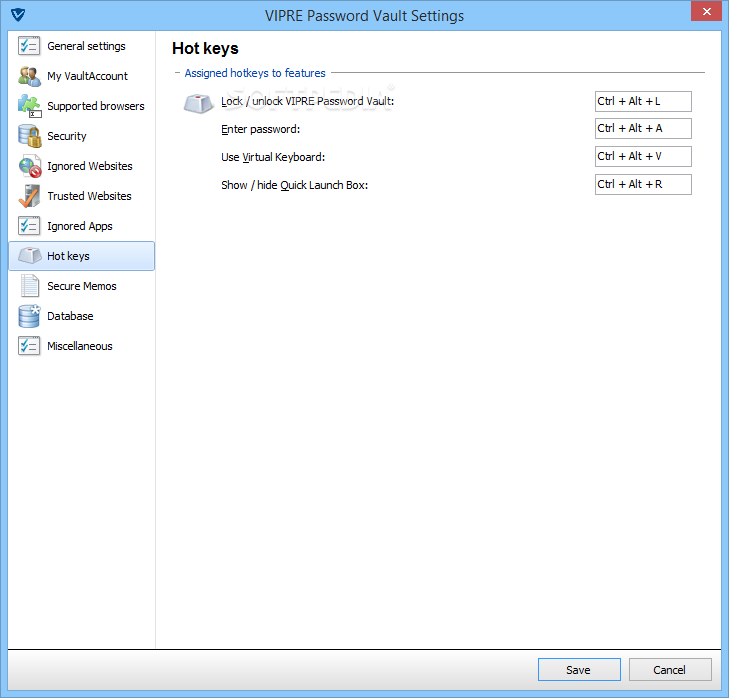The image size is (729, 698).
Task: Click 'Show / hide Quick Launch Box:' label
Action: tap(294, 185)
